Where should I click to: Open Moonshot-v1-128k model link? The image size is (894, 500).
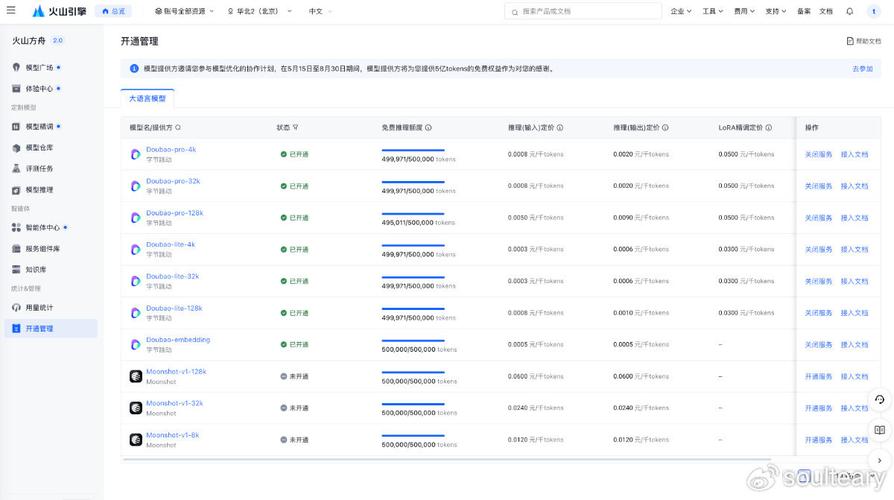click(x=176, y=371)
